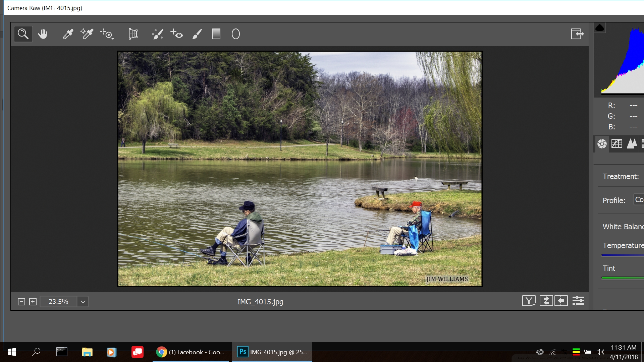The height and width of the screenshot is (362, 644).
Task: Open Windows taskbar search
Action: (36, 352)
